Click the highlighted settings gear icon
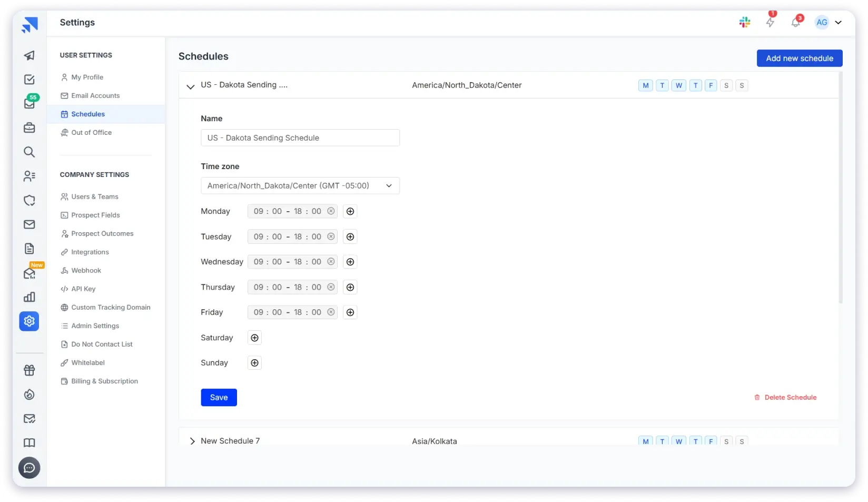 (29, 321)
